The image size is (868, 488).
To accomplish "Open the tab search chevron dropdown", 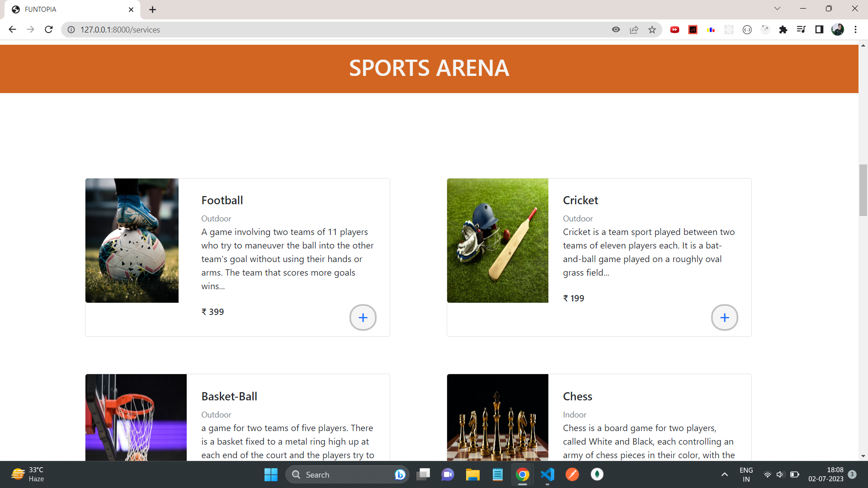I will 777,8.
